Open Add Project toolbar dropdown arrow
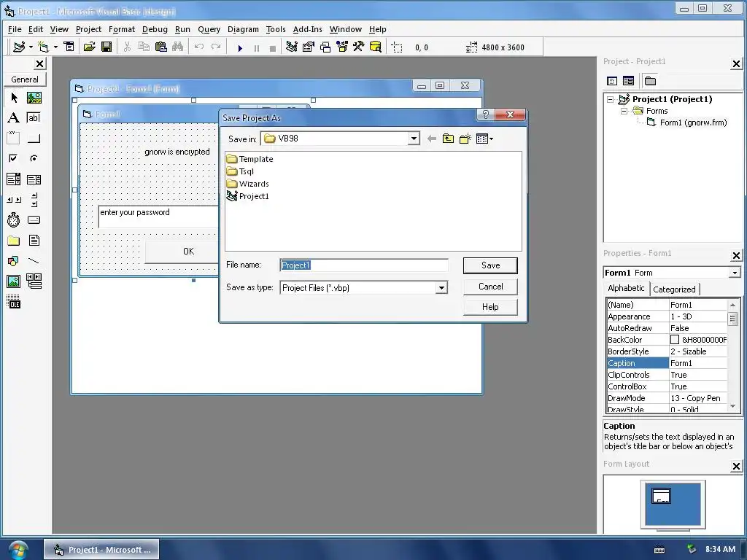The width and height of the screenshot is (747, 560). 31,47
